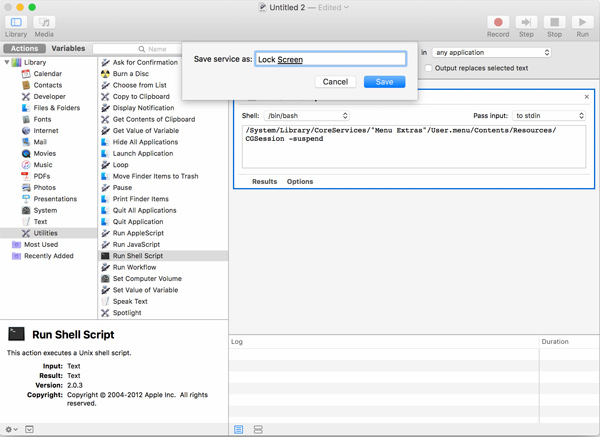600x437 pixels.
Task: Switch to the Actions tab
Action: click(x=24, y=49)
